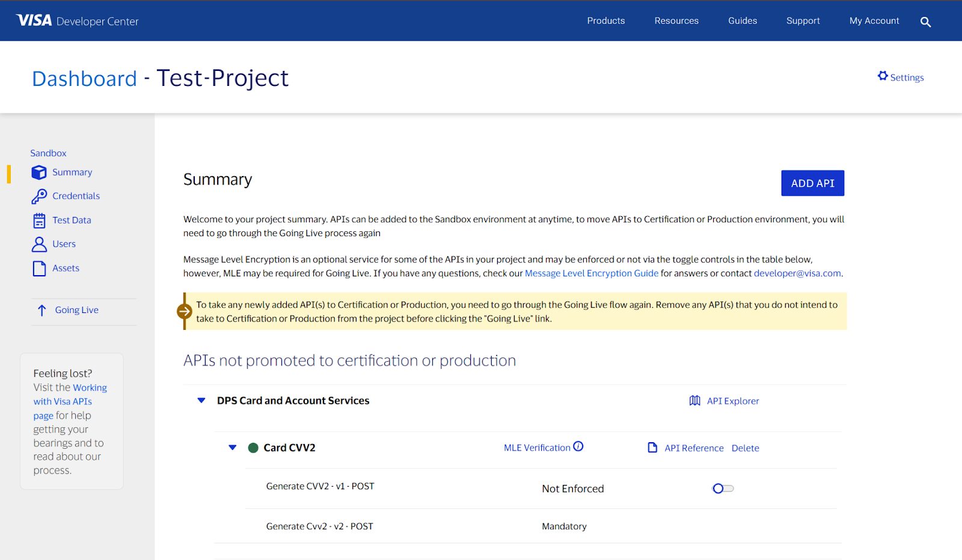Viewport: 962px width, 560px height.
Task: Click the green status dot beside Card CVV2
Action: [253, 448]
